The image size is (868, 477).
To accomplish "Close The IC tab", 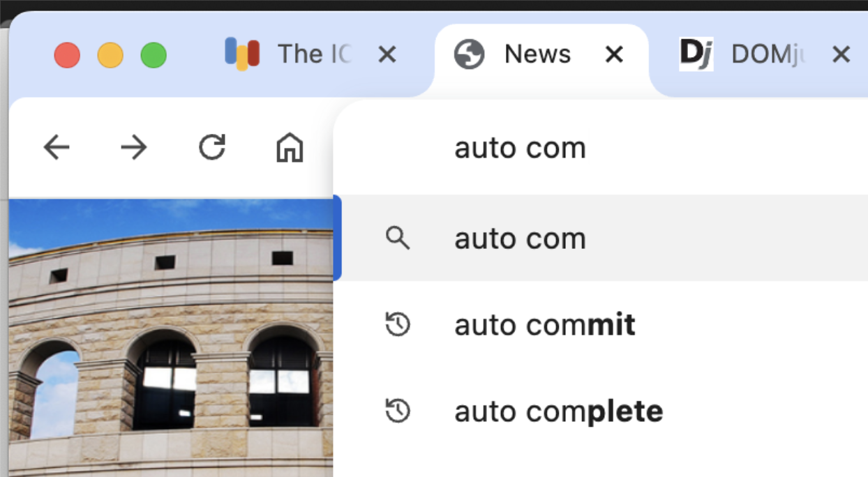I will (387, 54).
